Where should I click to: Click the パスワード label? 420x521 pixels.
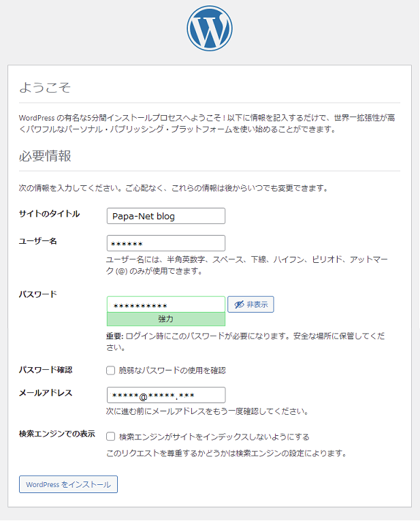coord(38,294)
